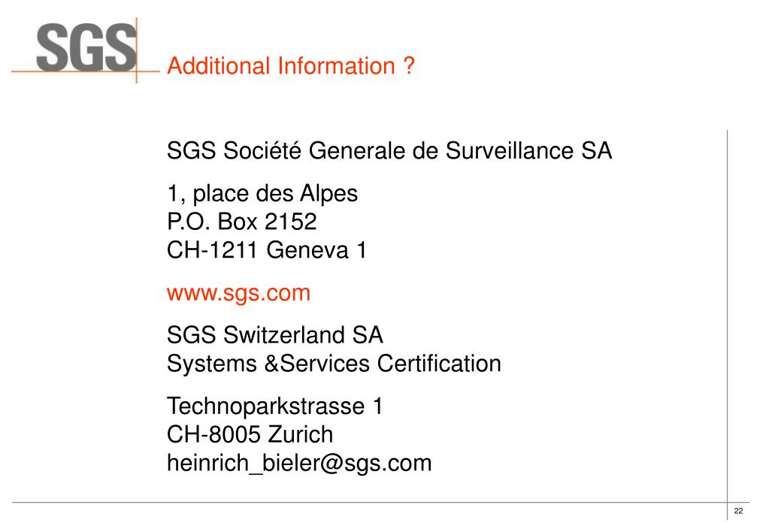Click the word Surveillance in the company name
This screenshot has height=532, width=769.
[510, 150]
